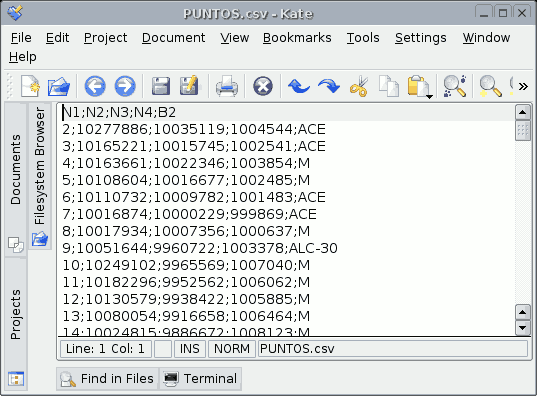The height and width of the screenshot is (396, 537).
Task: Open the Window menu
Action: 486,38
